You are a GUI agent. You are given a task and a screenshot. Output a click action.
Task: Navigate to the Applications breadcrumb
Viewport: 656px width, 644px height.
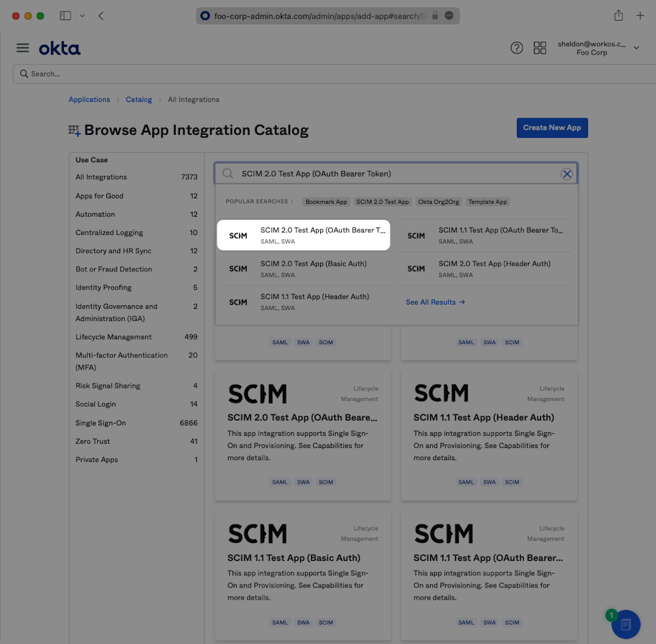[89, 100]
